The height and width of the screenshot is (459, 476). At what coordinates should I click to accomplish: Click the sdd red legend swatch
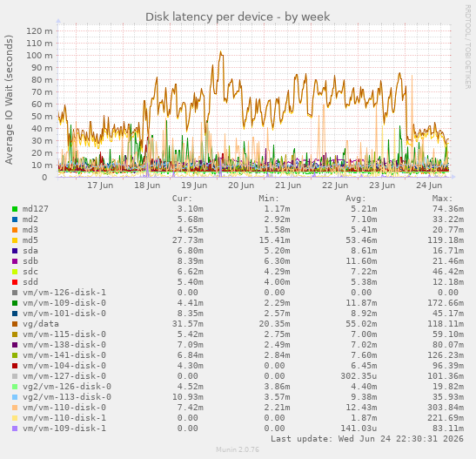15,282
